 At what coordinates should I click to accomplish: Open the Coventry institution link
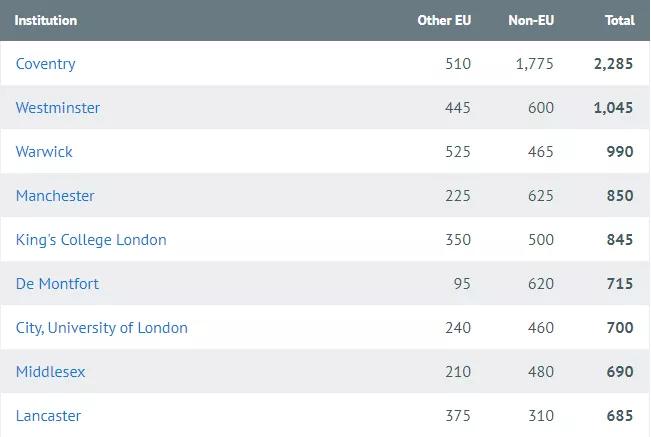tap(46, 64)
